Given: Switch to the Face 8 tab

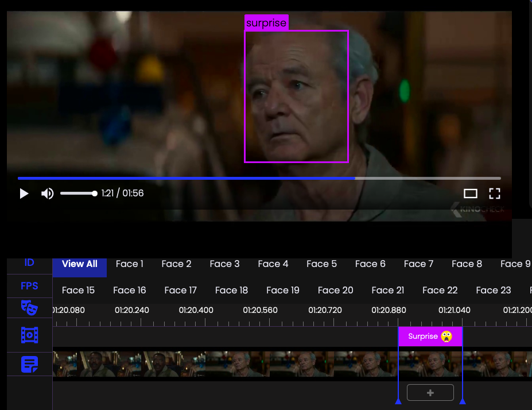Looking at the screenshot, I should (x=467, y=264).
